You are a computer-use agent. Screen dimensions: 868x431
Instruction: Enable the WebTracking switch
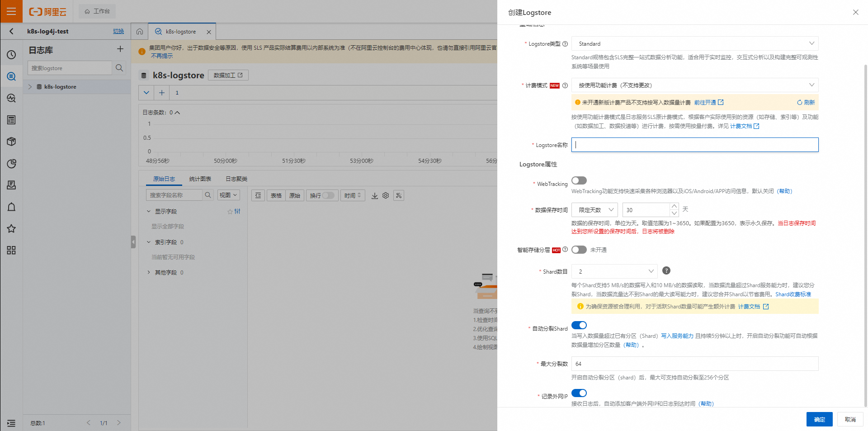pos(579,180)
